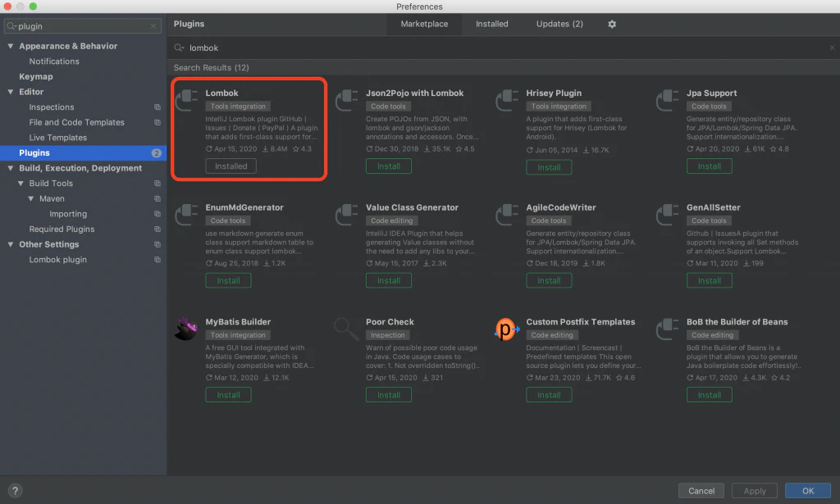
Task: Install GenAllSetter plugin
Action: (710, 281)
